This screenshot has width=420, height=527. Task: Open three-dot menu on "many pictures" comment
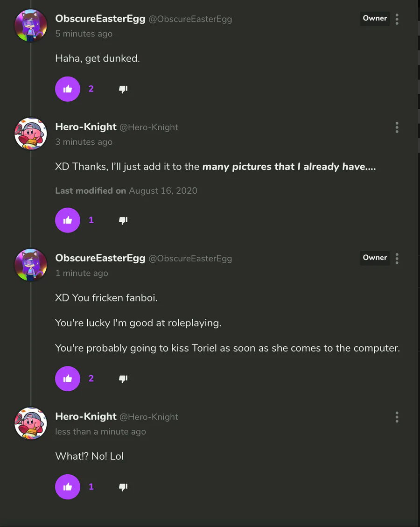pos(397,127)
